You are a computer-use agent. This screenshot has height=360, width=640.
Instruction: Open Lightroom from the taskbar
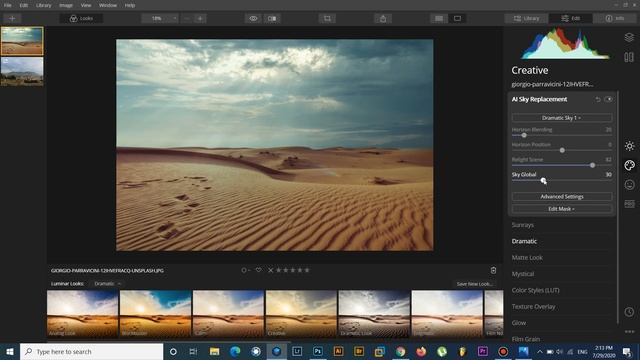pos(297,351)
